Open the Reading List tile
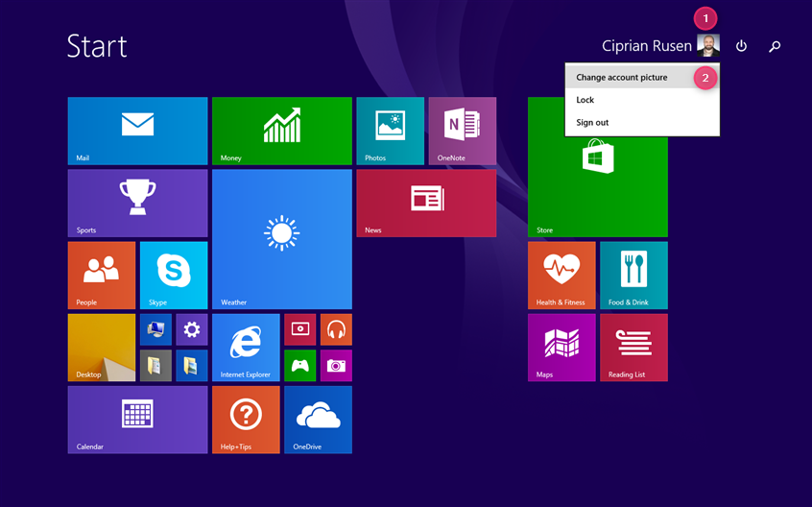 pos(633,348)
